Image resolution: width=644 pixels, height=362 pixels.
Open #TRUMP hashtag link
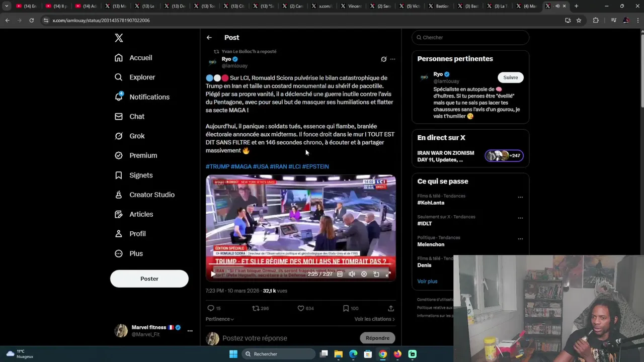tap(217, 166)
